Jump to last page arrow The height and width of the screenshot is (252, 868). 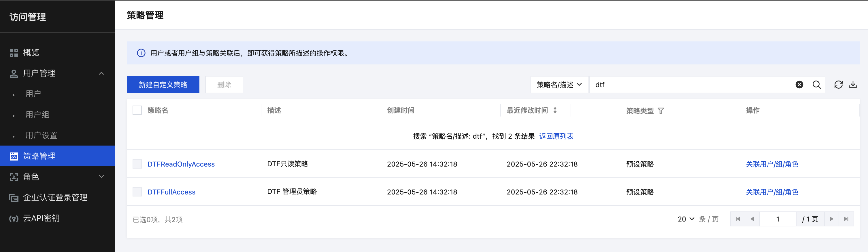846,219
